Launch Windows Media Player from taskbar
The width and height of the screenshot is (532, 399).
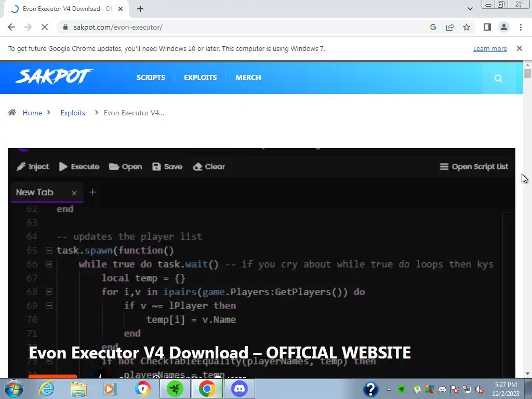(109, 389)
